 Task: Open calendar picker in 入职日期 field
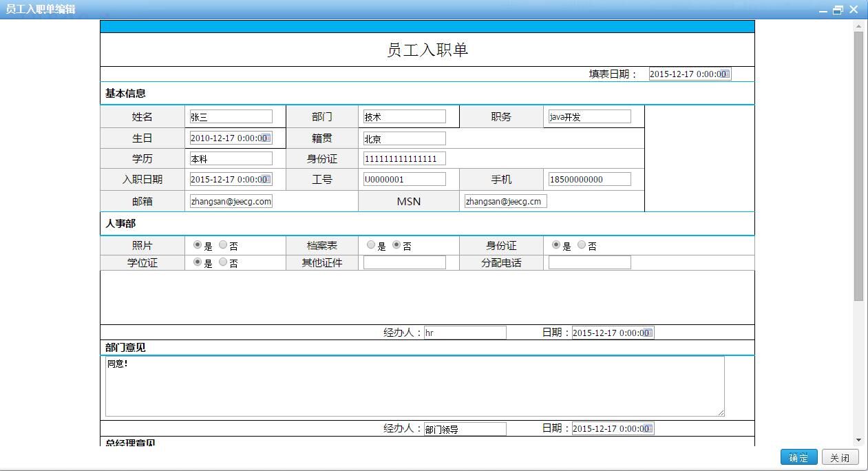pos(266,180)
